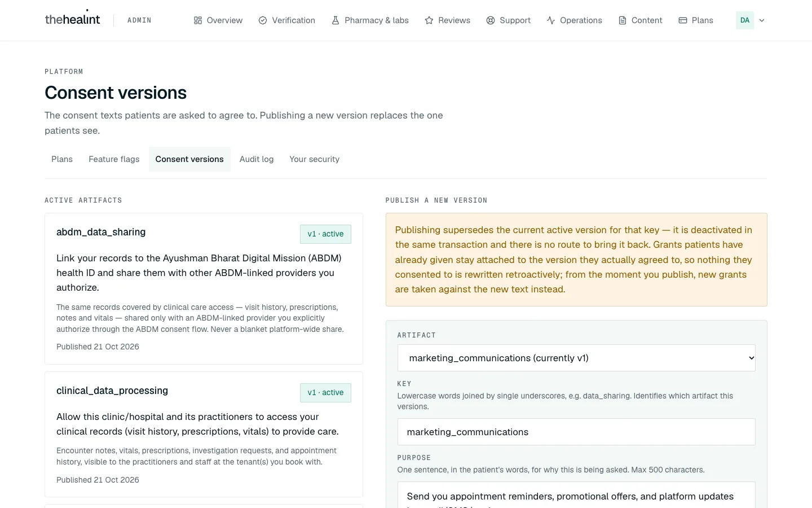Click the PUBLISH A NEW VERSION label
Viewport: 812px width, 508px height.
pos(436,200)
